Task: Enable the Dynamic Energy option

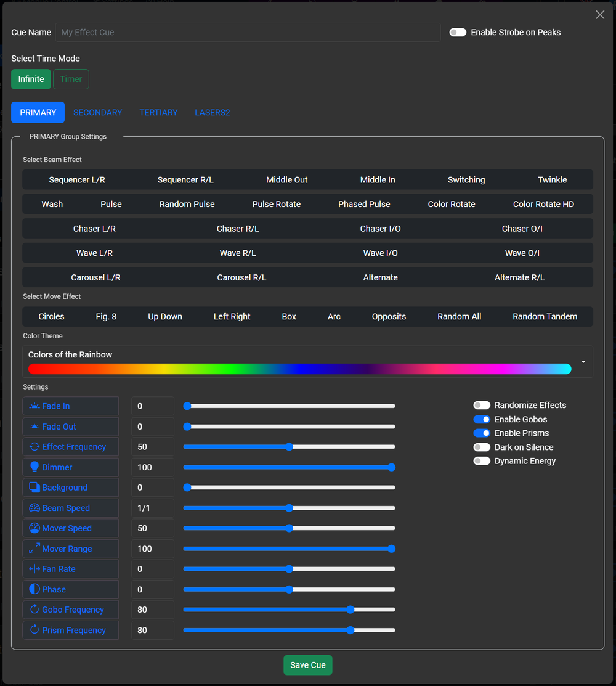Action: point(482,460)
